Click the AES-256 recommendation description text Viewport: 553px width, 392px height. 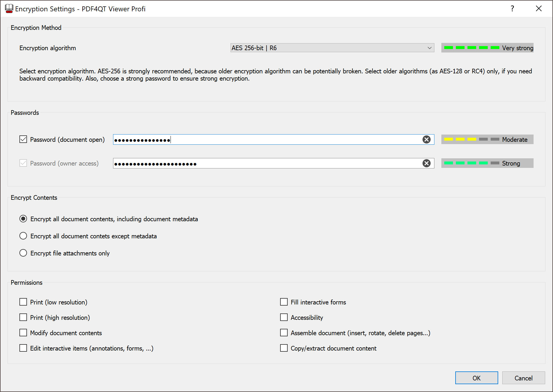[275, 75]
